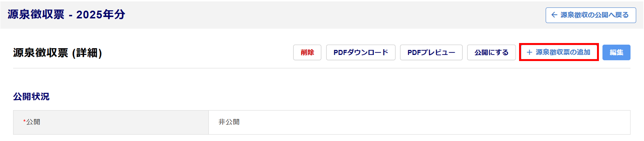Click the red asterisk beside 公開
This screenshot has width=644, height=141.
click(24, 121)
